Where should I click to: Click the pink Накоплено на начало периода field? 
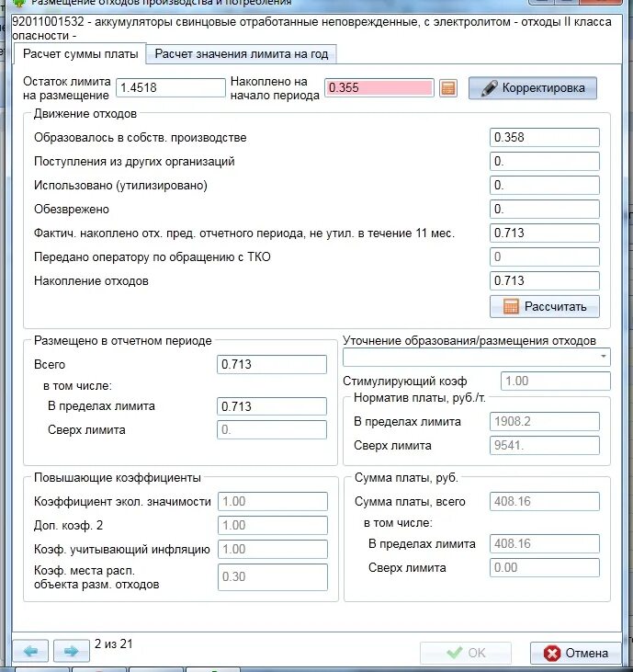pos(379,88)
